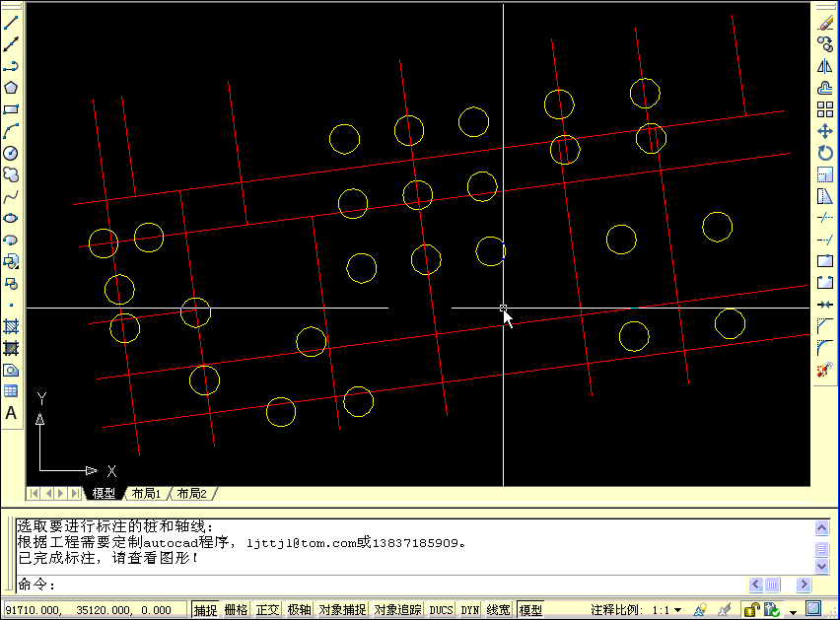Click command window scroll up arrow
This screenshot has width=840, height=620.
tap(822, 528)
